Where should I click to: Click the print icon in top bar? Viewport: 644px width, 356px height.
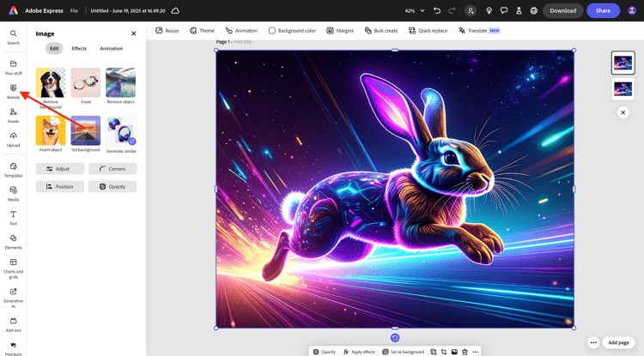tap(534, 10)
